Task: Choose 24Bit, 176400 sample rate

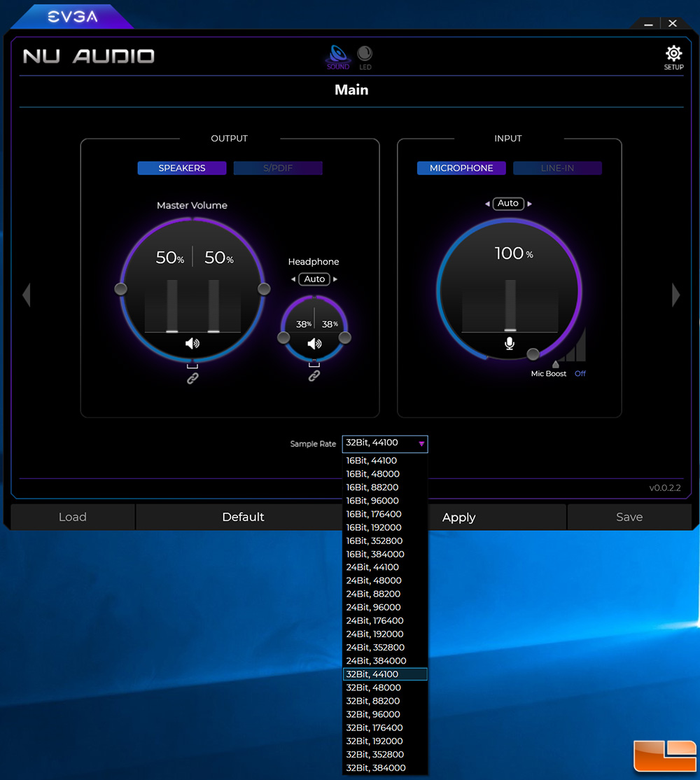Action: point(385,621)
